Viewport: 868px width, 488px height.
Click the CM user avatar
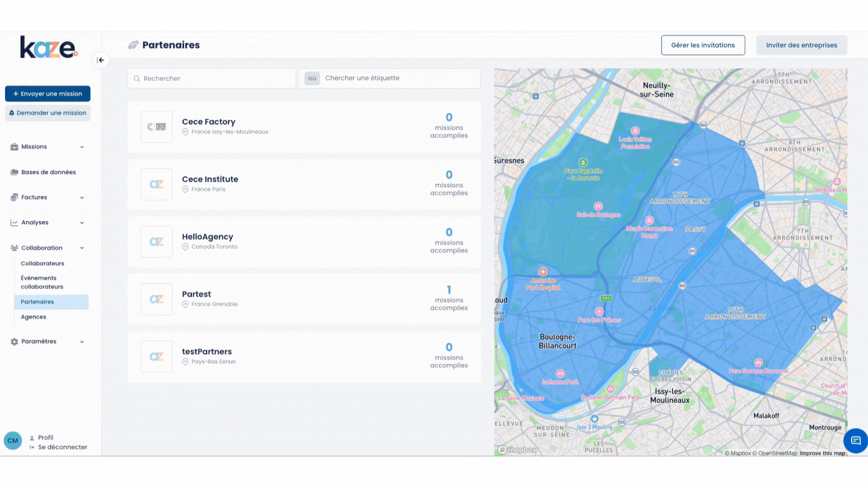click(x=13, y=441)
